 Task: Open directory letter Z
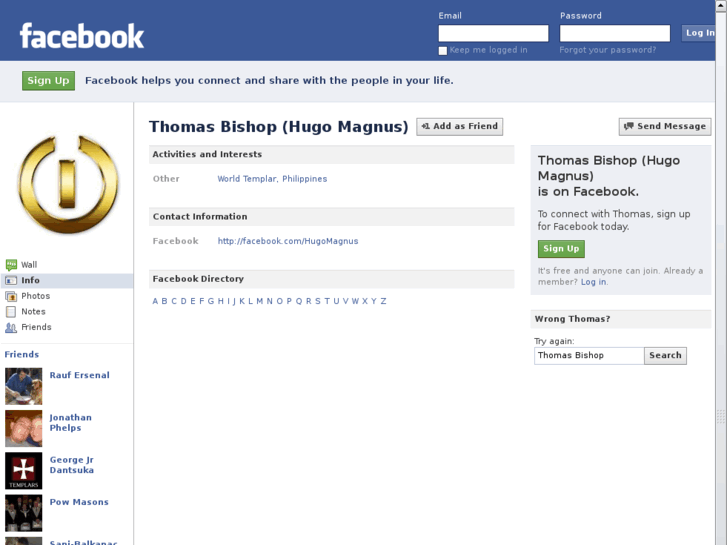[x=383, y=301]
